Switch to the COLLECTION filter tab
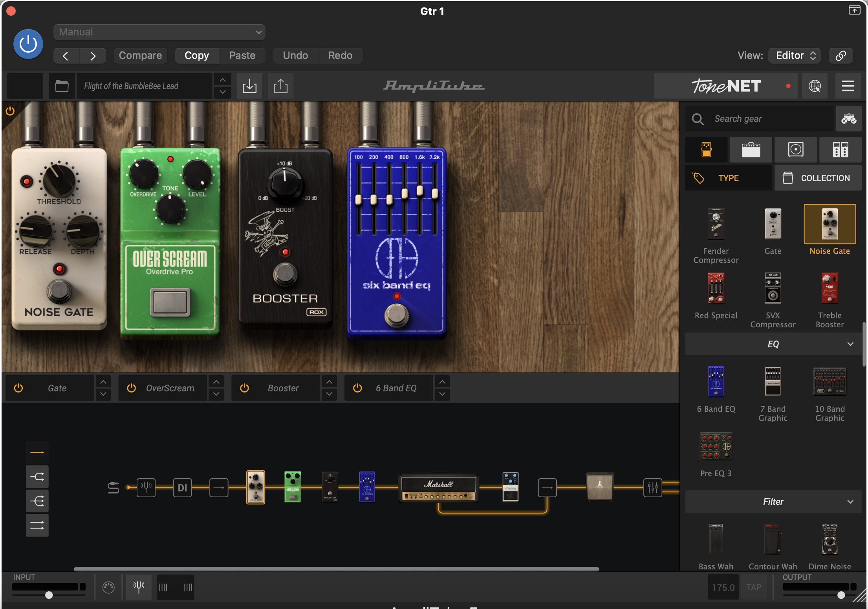868x609 pixels. coord(818,178)
